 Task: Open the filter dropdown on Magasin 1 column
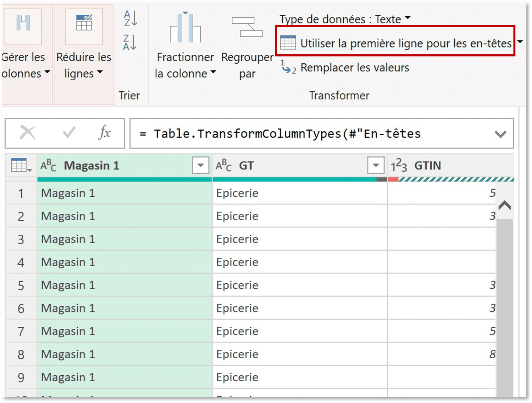(200, 165)
